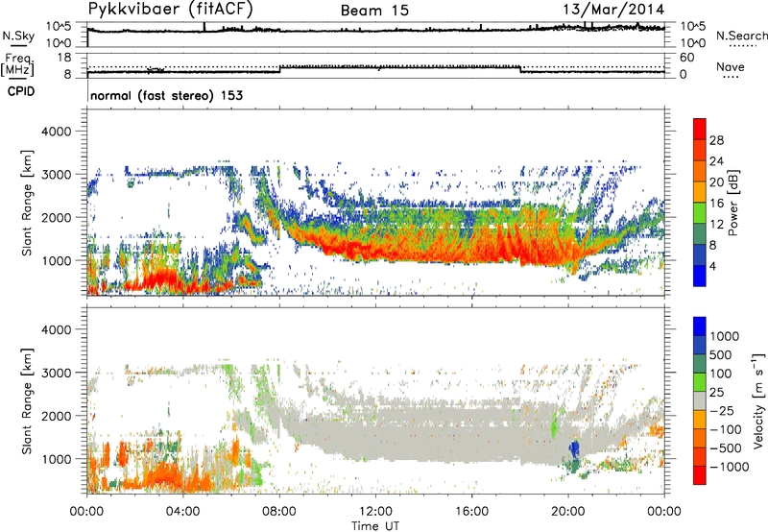Viewport: 768px width, 532px height.
Task: Click the '24' Power colorbar value
Action: (x=716, y=161)
